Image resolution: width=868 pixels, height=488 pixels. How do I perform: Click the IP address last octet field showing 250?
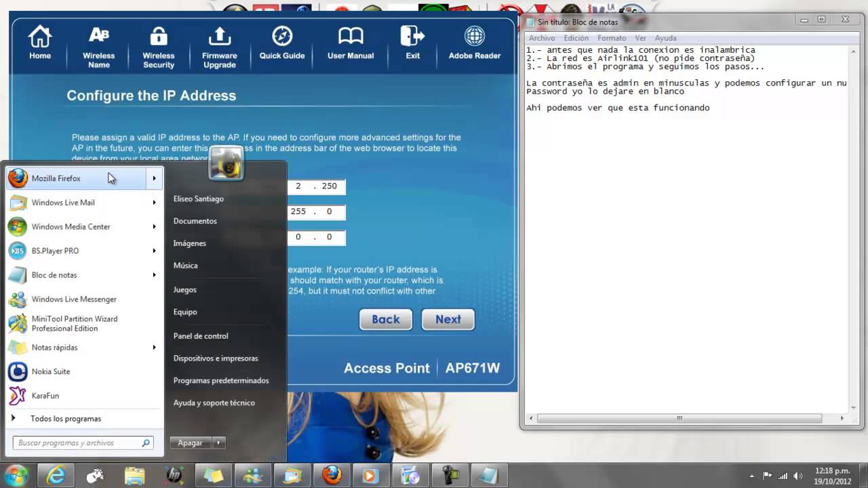(330, 186)
